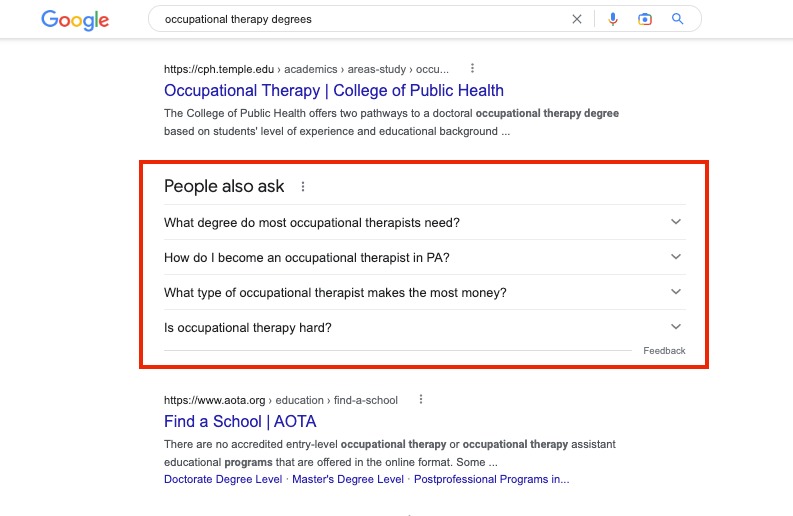This screenshot has height=516, width=793.
Task: Open Postprofessional Programs sitelink
Action: pos(491,480)
